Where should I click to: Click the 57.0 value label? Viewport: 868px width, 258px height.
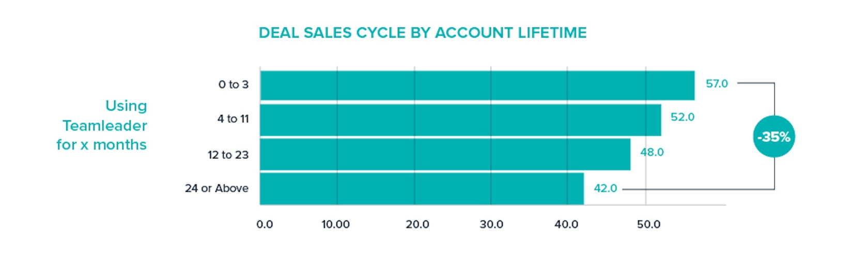(x=717, y=84)
